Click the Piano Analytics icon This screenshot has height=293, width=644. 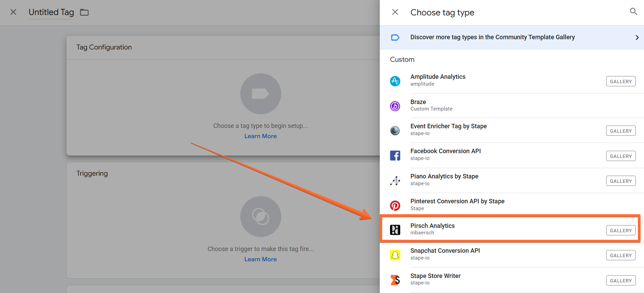pyautogui.click(x=395, y=181)
